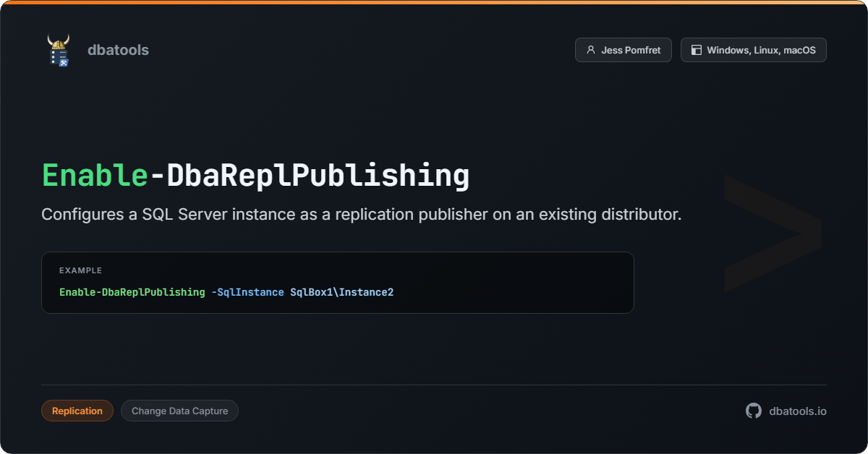This screenshot has width=868, height=454.
Task: Open the Jess Pomfret author badge
Action: pos(623,50)
